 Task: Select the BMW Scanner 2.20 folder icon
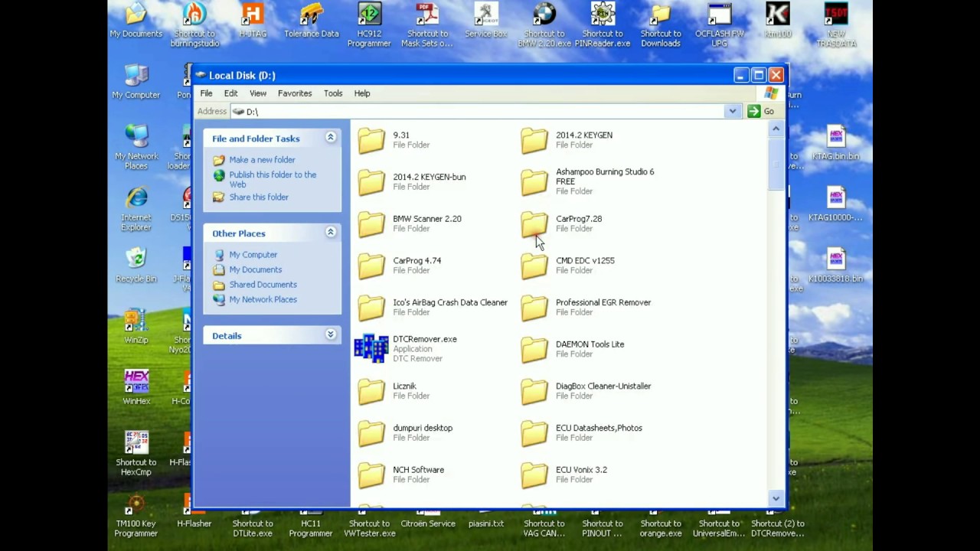click(371, 223)
